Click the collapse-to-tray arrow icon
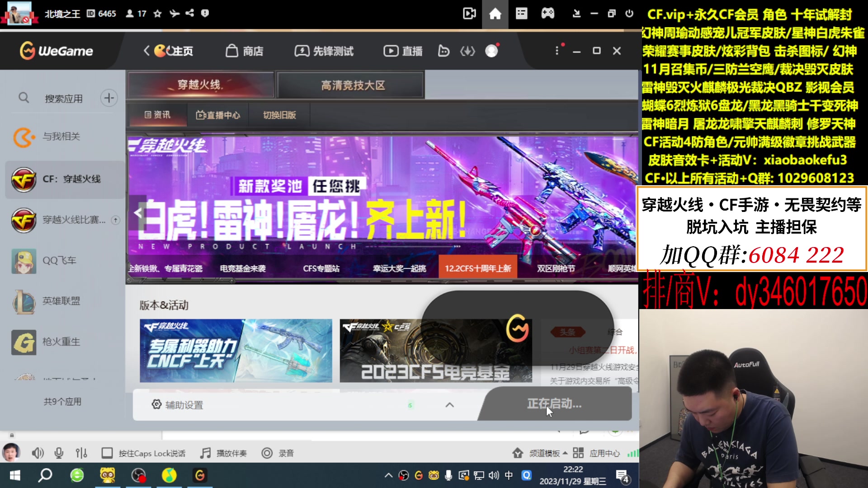 coord(576,14)
